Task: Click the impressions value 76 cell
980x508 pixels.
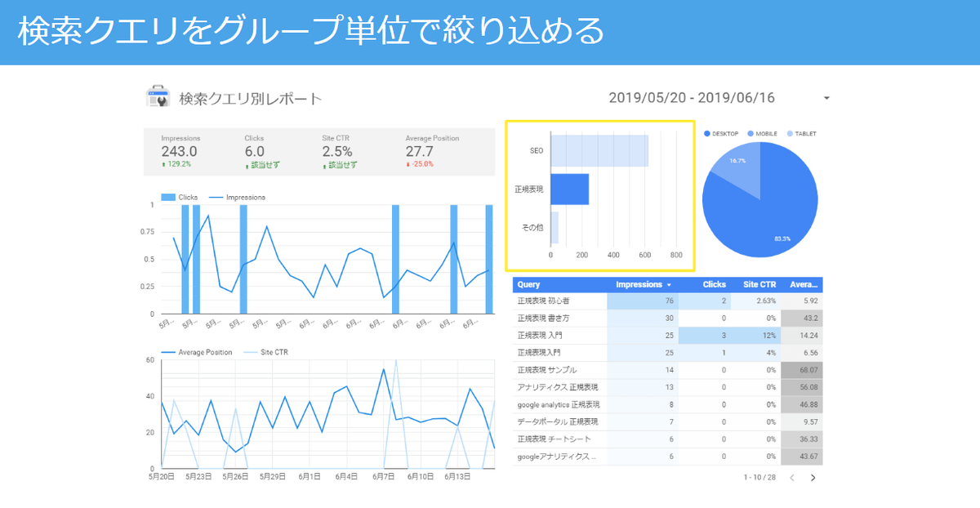Action: coord(643,301)
